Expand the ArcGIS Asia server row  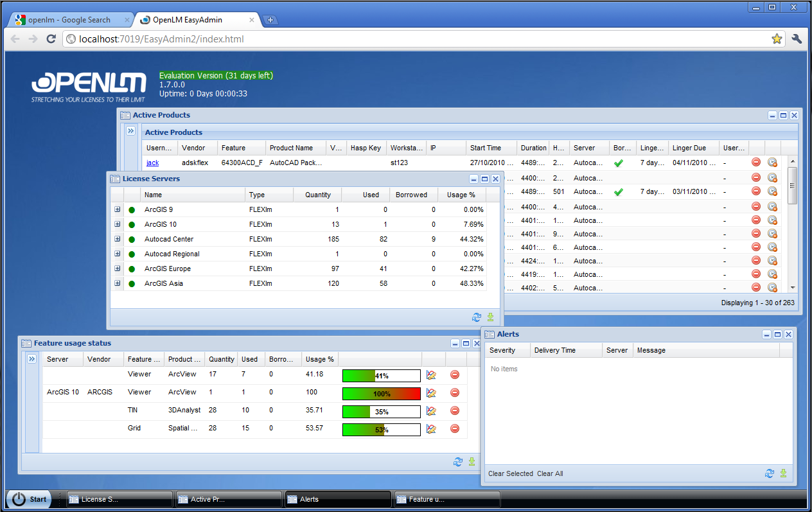click(117, 283)
